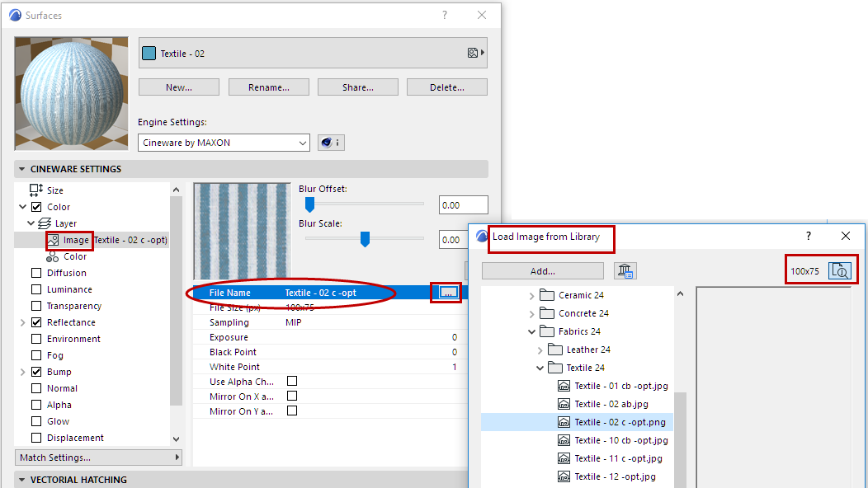The width and height of the screenshot is (868, 488).
Task: Expand the Leather 24 folder
Action: (x=540, y=350)
